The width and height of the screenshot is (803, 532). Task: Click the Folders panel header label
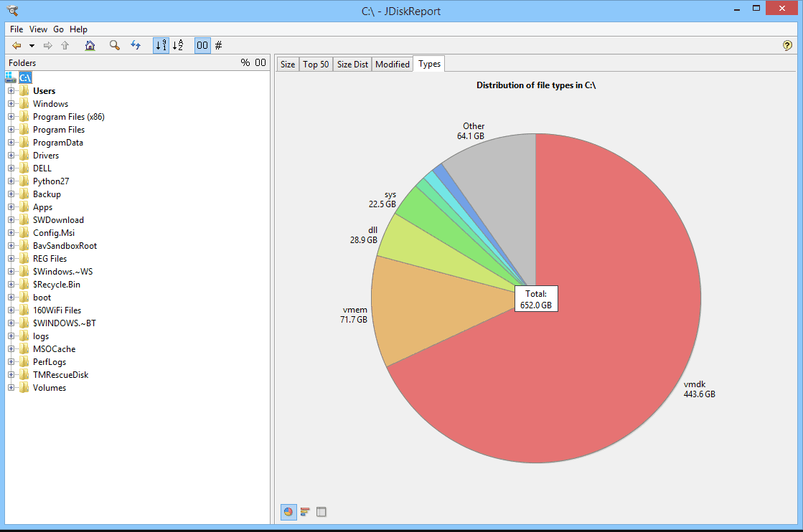coord(22,63)
